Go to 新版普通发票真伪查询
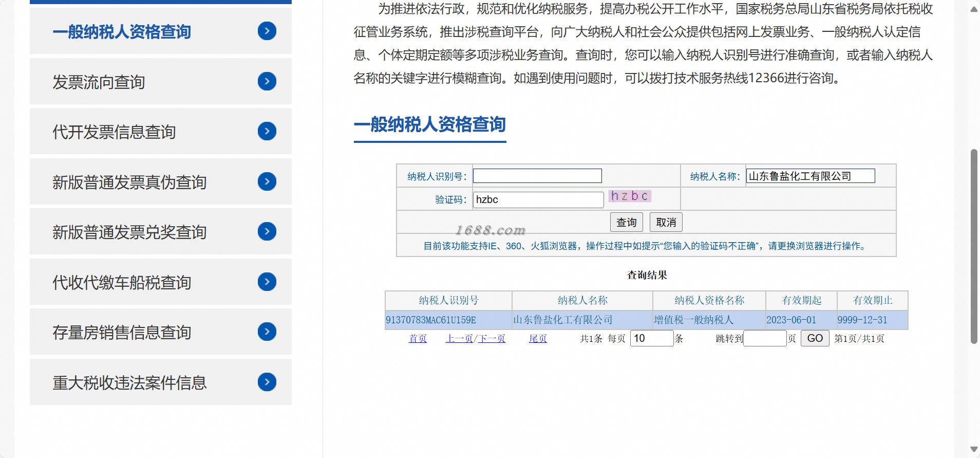 pyautogui.click(x=161, y=181)
